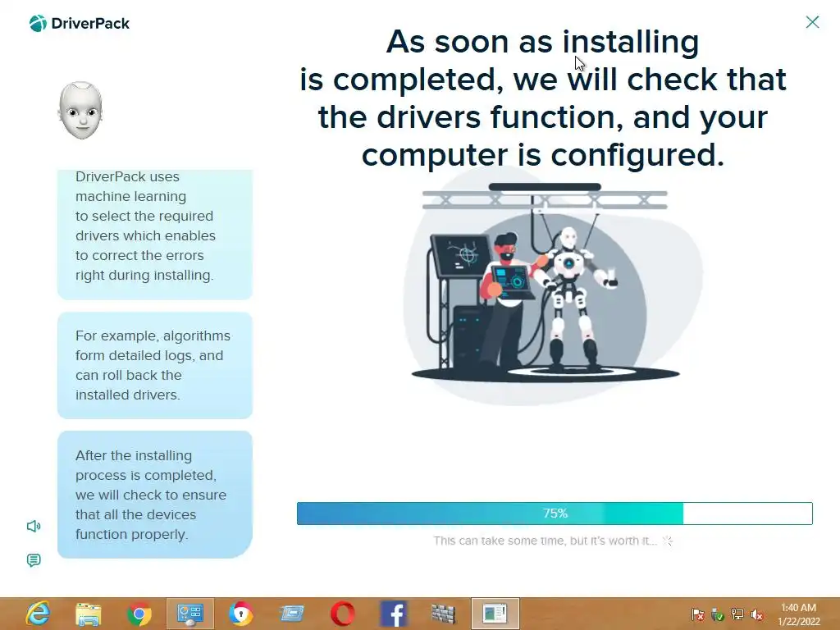Image resolution: width=840 pixels, height=630 pixels.
Task: Open Internet Explorer from the taskbar
Action: coord(38,614)
